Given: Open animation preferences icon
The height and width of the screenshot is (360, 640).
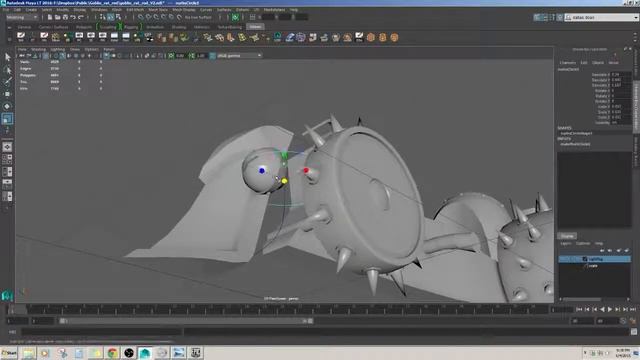Looking at the screenshot, I should tap(633, 321).
